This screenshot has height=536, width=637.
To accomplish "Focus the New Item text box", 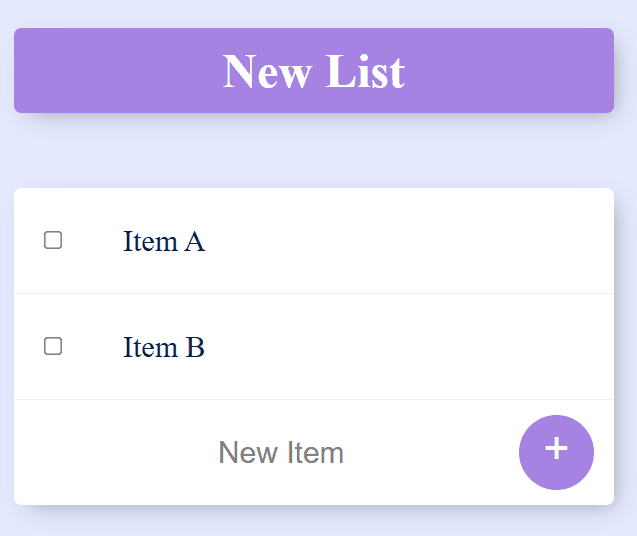I will (281, 453).
